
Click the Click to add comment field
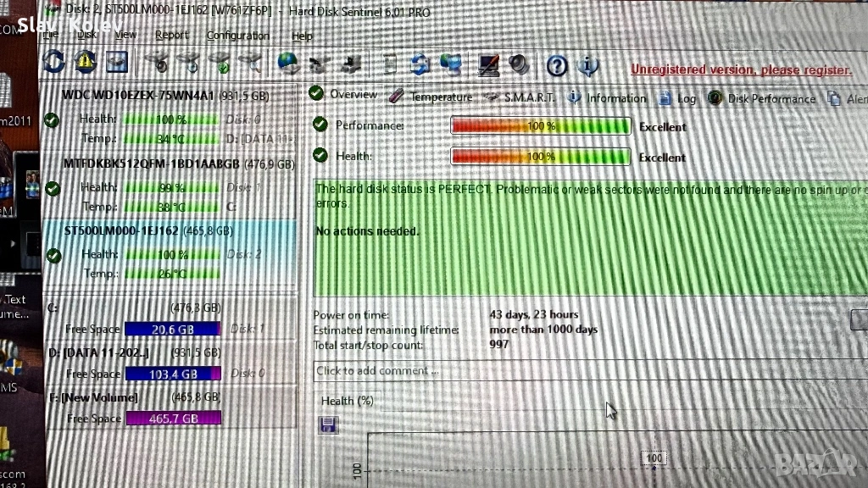[x=590, y=371]
